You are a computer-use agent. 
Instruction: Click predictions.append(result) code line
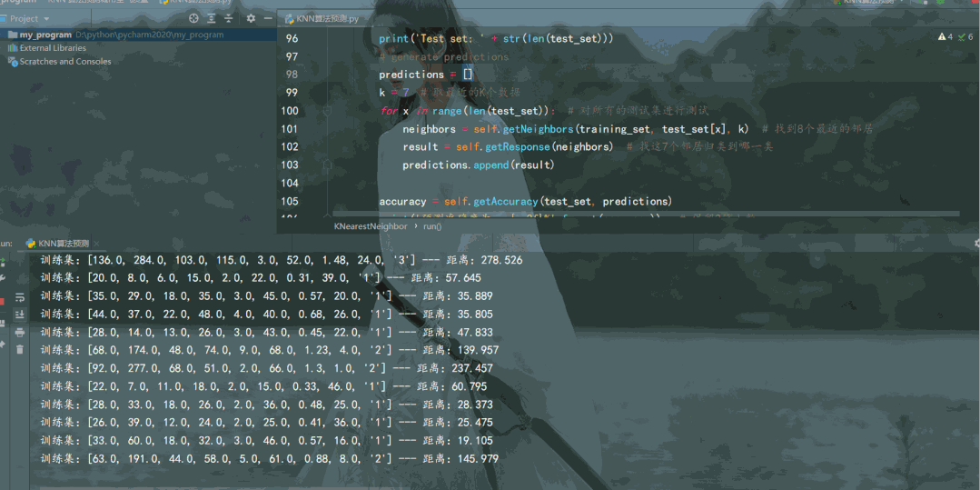click(478, 165)
